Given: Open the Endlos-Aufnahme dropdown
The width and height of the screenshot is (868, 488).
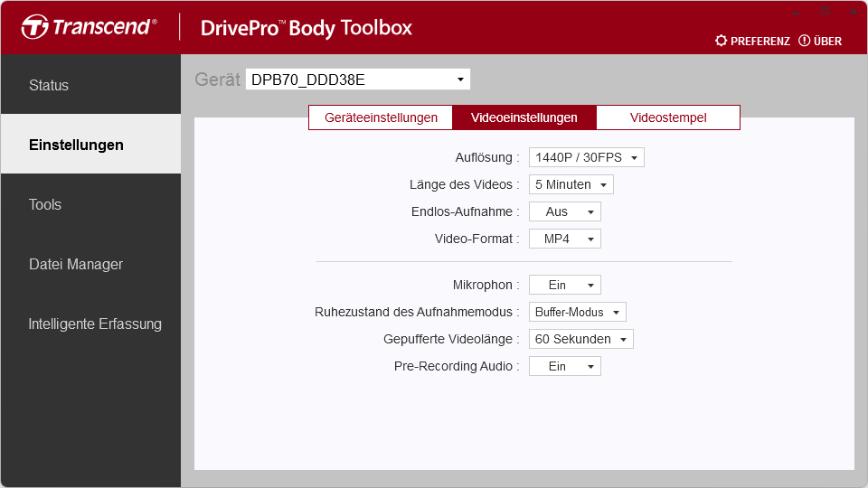Looking at the screenshot, I should click(x=564, y=211).
